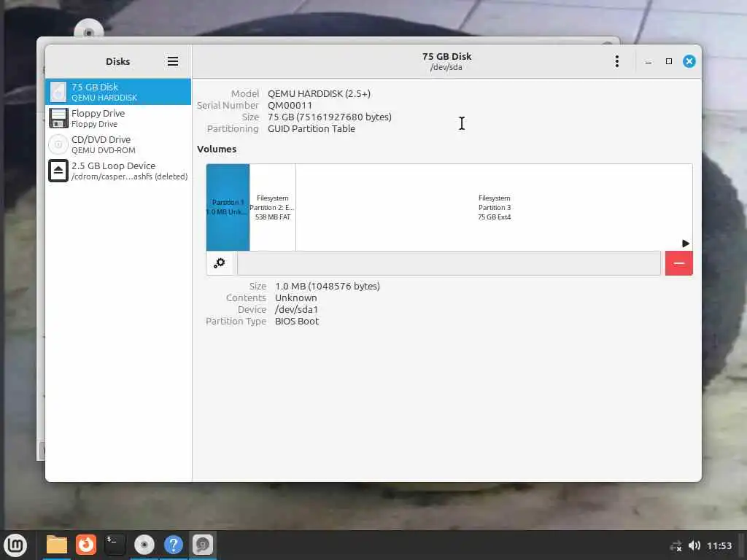
Task: Select the CD/DVD Drive QEMU DVD-ROM
Action: point(118,144)
